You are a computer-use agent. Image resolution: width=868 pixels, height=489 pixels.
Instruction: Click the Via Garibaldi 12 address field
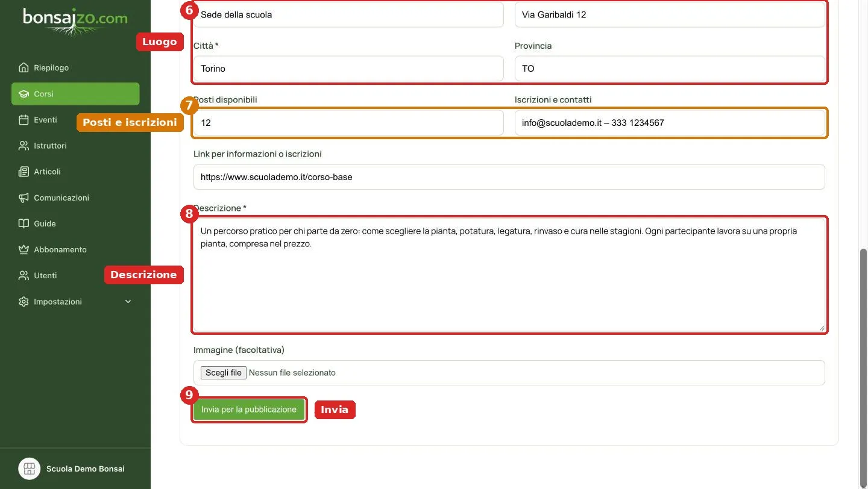point(670,14)
